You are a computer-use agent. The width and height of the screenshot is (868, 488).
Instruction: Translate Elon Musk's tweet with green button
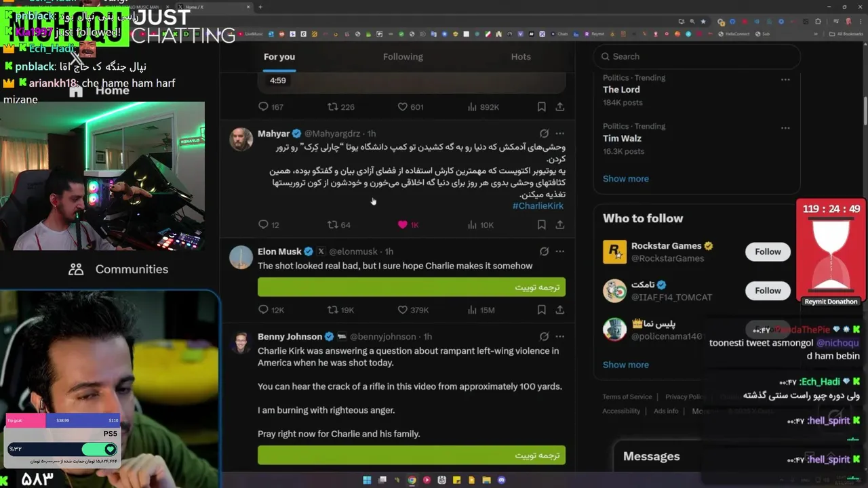[412, 287]
